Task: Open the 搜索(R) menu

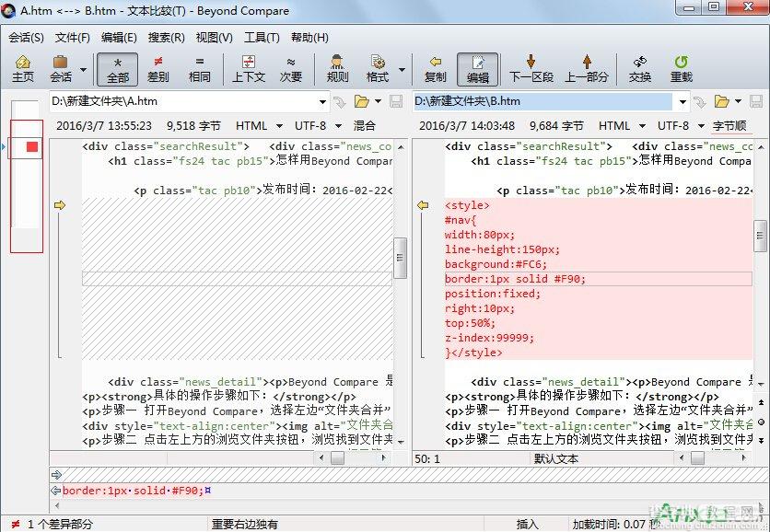Action: click(x=166, y=38)
